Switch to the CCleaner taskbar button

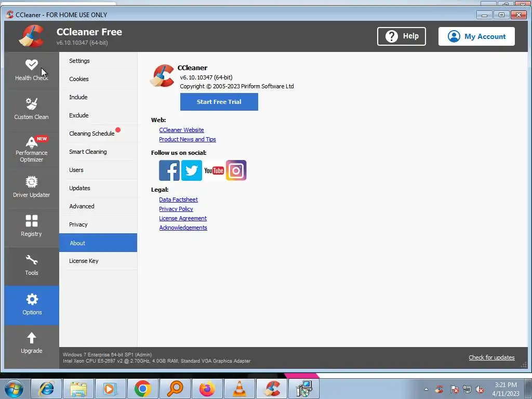271,389
